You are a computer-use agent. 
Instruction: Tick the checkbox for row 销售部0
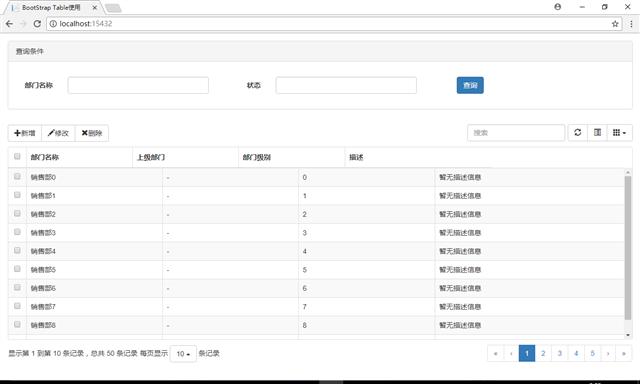tap(17, 176)
